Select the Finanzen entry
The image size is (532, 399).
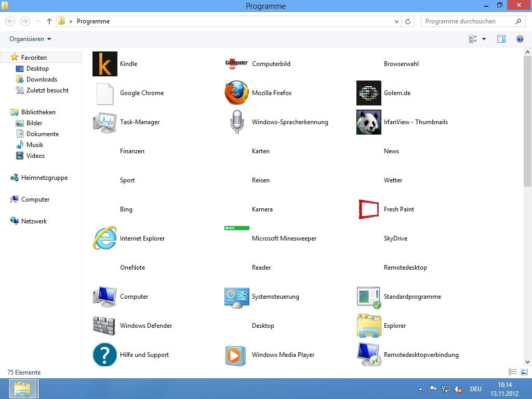(132, 151)
